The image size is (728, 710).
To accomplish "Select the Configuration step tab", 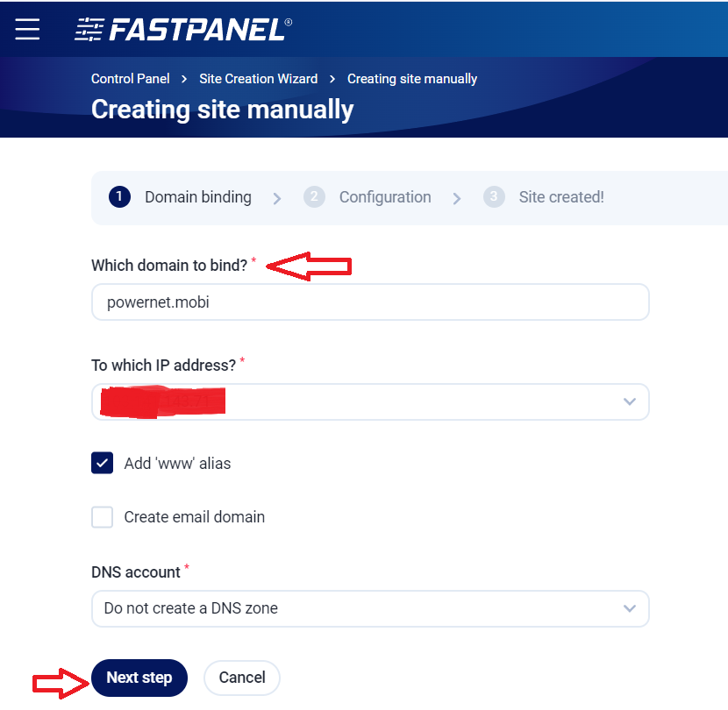I will click(384, 197).
